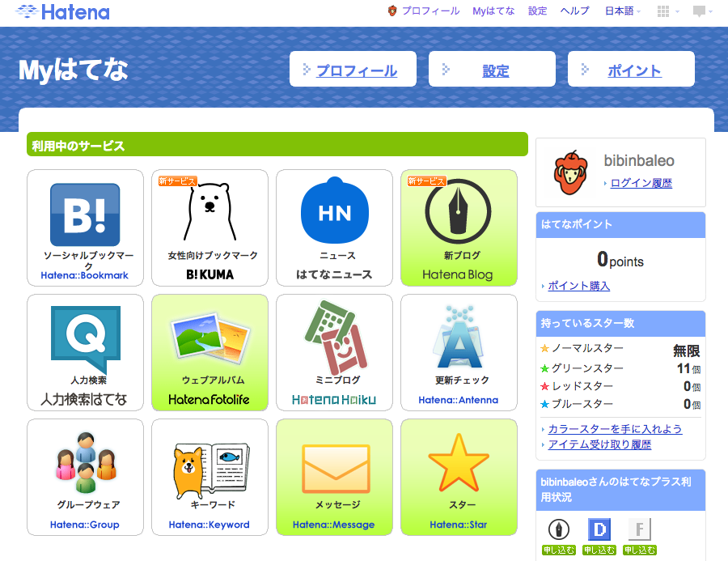Open the Hatena Fotolife photos icon
Viewport: 728px width, 561px height.
(210, 339)
